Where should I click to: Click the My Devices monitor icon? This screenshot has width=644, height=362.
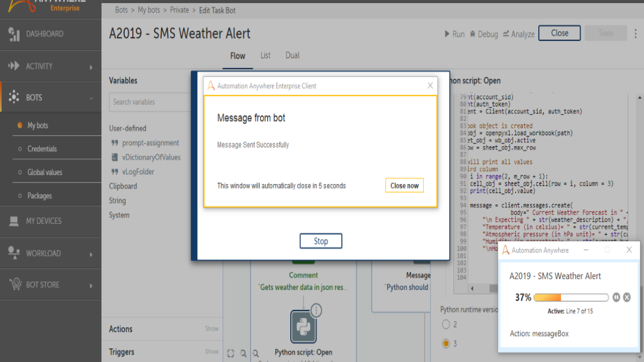(14, 221)
